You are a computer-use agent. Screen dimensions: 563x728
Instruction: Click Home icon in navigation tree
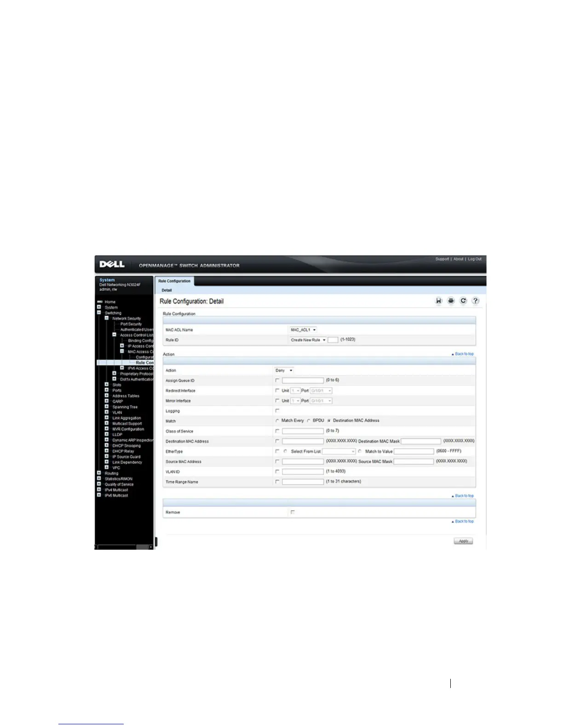99,302
